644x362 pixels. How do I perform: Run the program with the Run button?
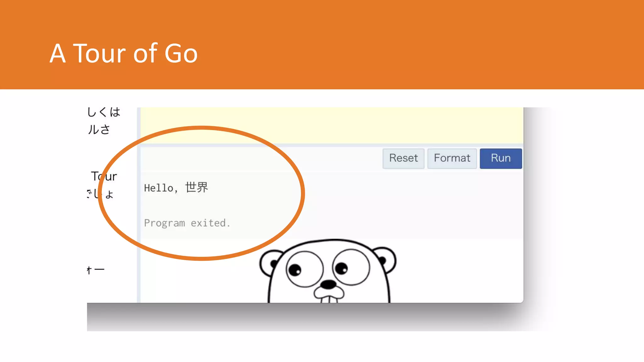501,158
